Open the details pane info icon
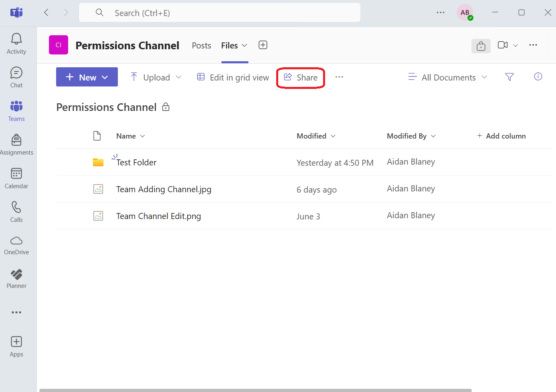Image resolution: width=556 pixels, height=392 pixels. (538, 76)
